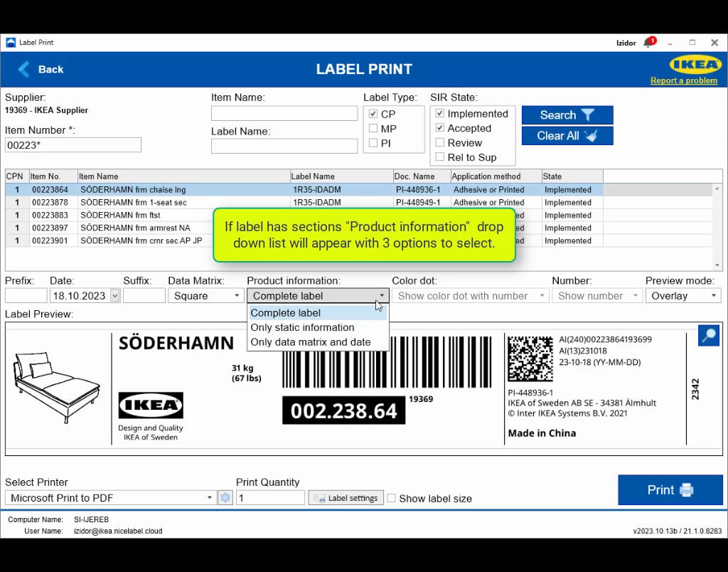Select Complete label option in list
728x572 pixels.
point(318,313)
